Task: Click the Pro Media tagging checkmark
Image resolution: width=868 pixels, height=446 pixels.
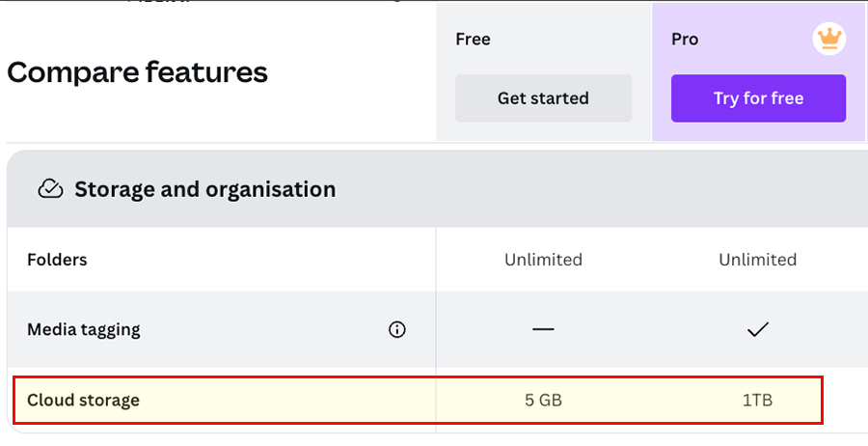Action: pos(758,329)
